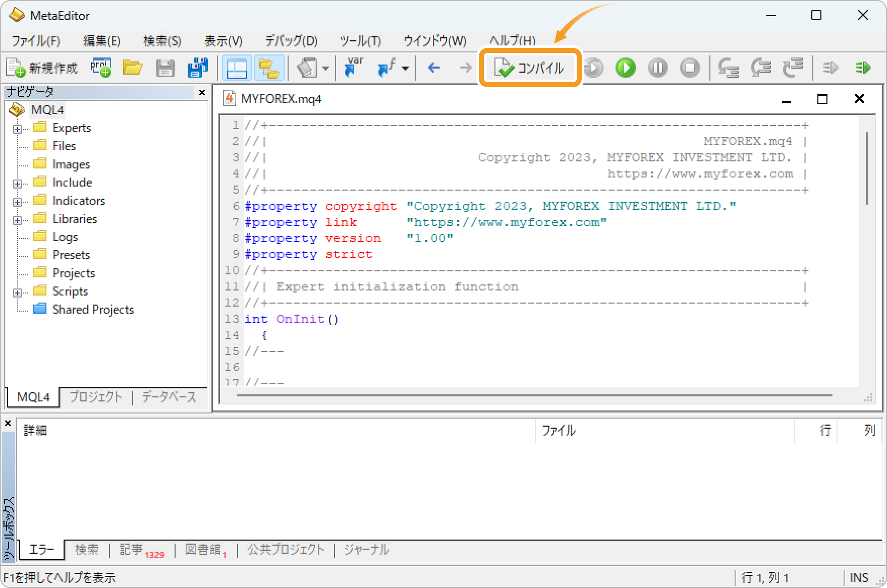The height and width of the screenshot is (588, 887).
Task: Select the Projects folder
Action: pos(74,273)
